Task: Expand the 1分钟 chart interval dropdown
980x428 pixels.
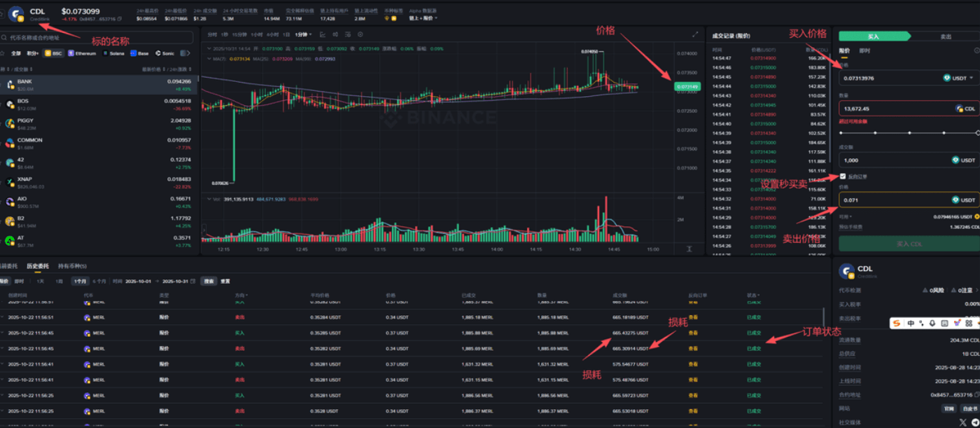Action: 302,34
